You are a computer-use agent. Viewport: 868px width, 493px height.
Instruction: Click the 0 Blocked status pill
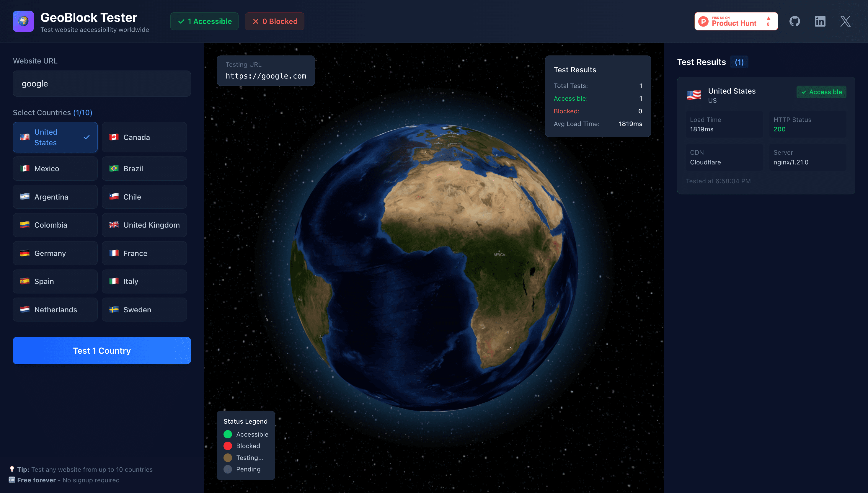pyautogui.click(x=274, y=21)
